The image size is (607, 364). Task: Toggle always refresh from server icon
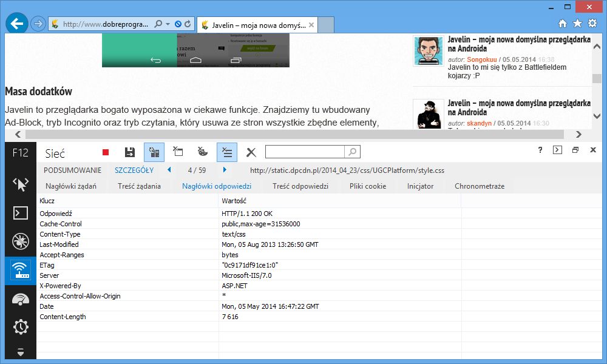click(x=154, y=152)
